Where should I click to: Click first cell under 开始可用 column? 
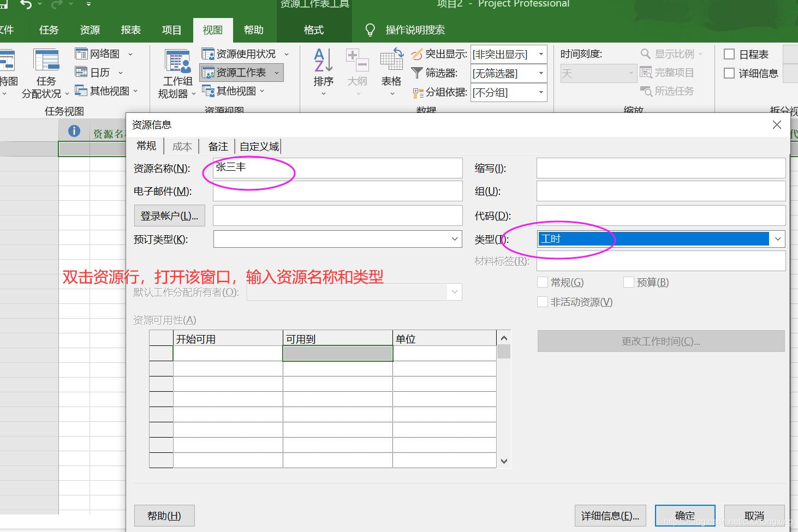[x=228, y=354]
